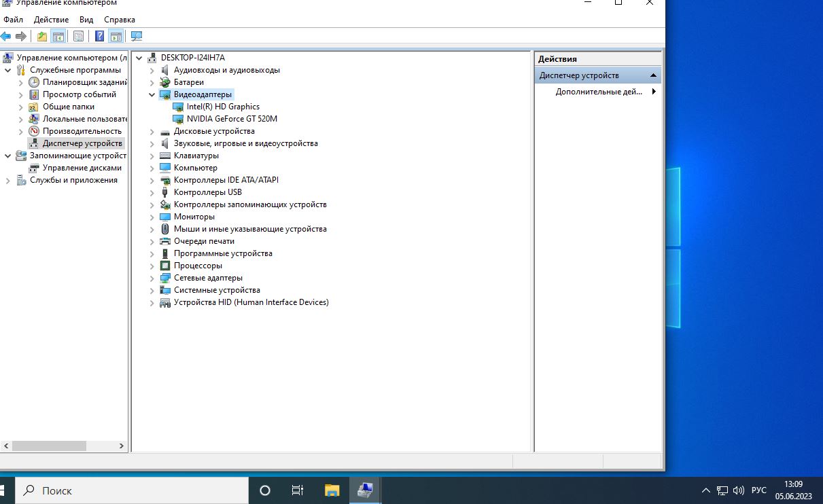The width and height of the screenshot is (823, 504).
Task: Click left tree horizontal scrollbar left arrow
Action: point(6,446)
